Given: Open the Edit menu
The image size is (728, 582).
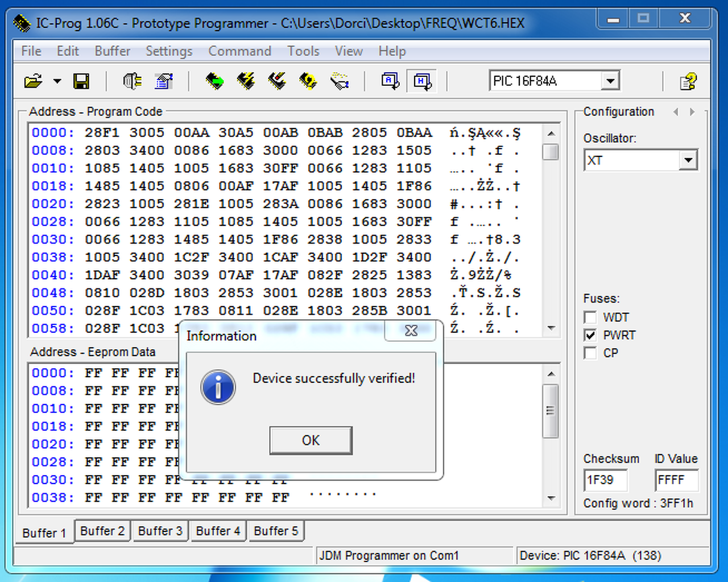Looking at the screenshot, I should (x=68, y=51).
